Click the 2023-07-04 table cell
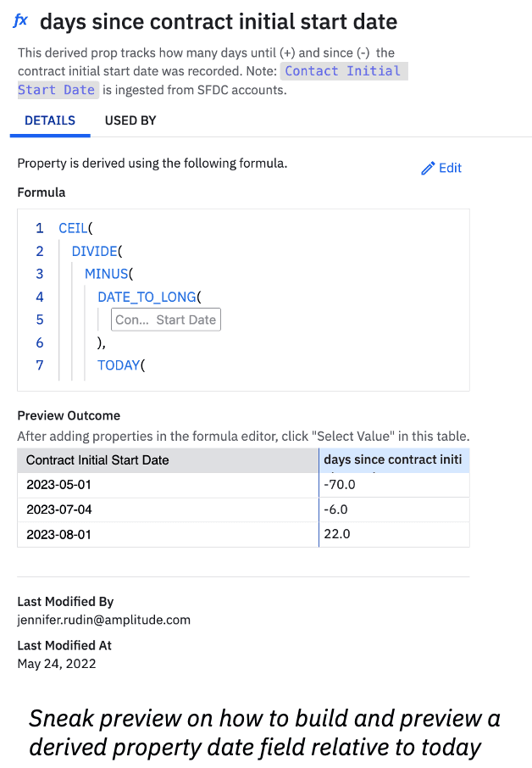532x768 pixels. pyautogui.click(x=58, y=509)
